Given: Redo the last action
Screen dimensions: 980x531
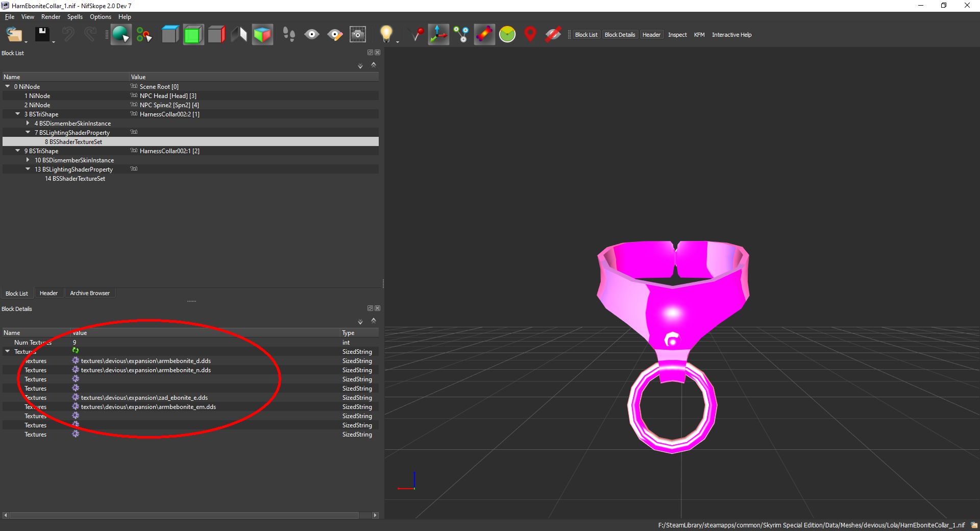Looking at the screenshot, I should (x=90, y=34).
